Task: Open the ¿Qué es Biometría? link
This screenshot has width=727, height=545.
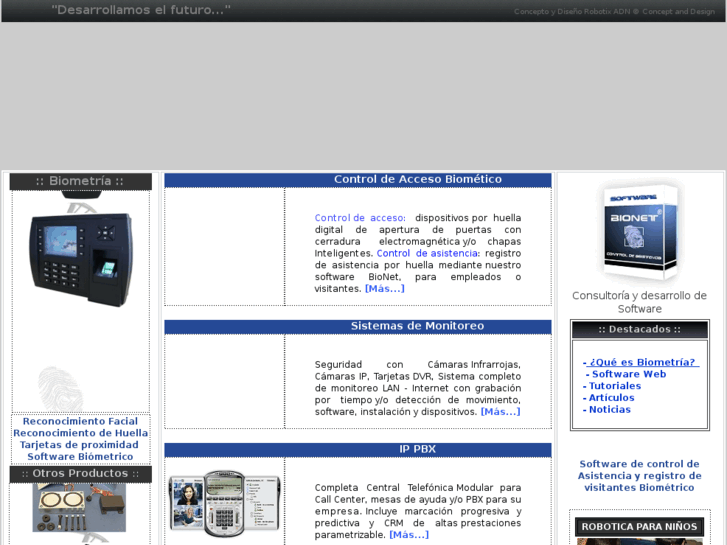Action: click(641, 362)
